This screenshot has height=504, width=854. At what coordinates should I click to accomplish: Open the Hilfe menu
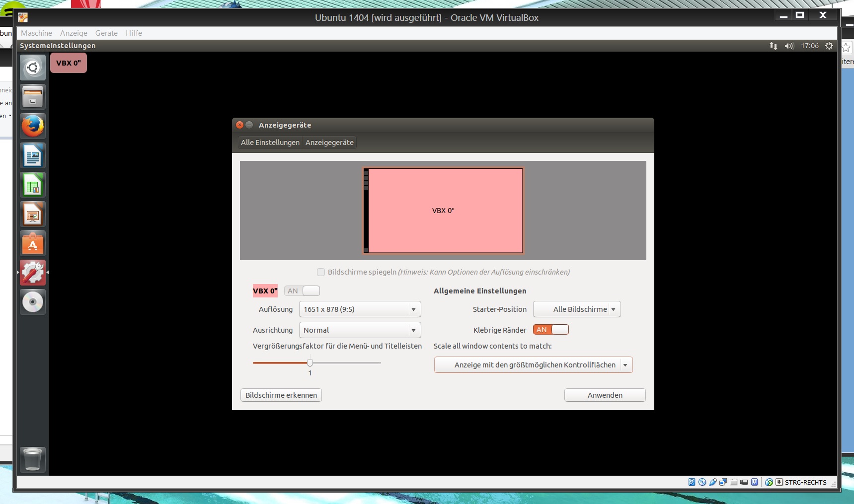point(134,33)
